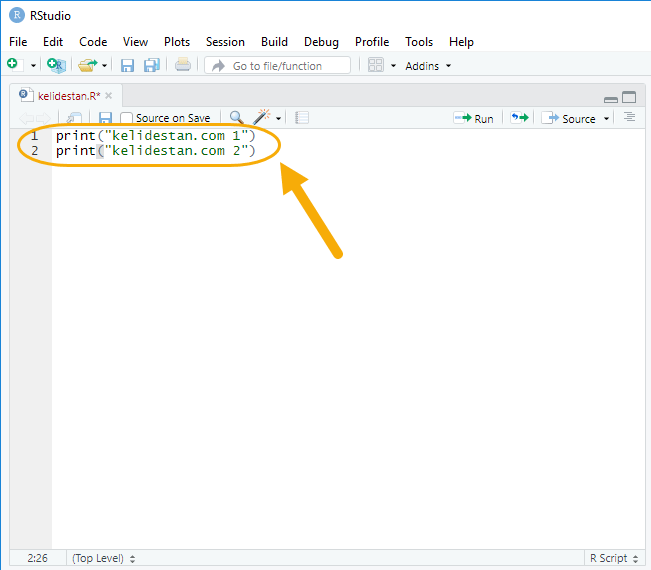This screenshot has width=651, height=570.
Task: Click the Print icon
Action: tap(183, 65)
